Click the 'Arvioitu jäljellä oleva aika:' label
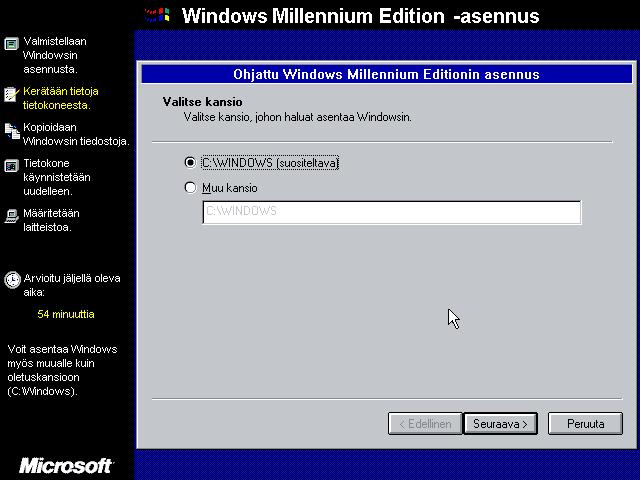The width and height of the screenshot is (640, 480). [72, 285]
